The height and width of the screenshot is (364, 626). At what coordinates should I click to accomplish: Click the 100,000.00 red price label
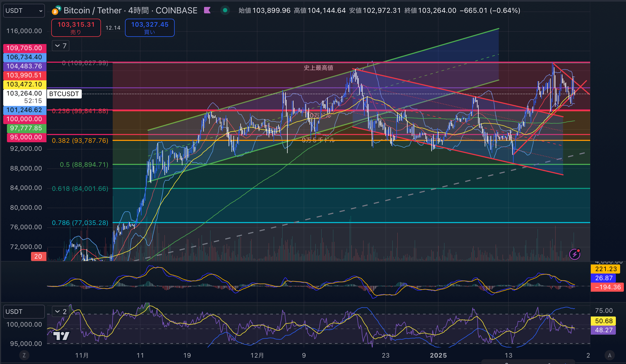[x=25, y=119]
